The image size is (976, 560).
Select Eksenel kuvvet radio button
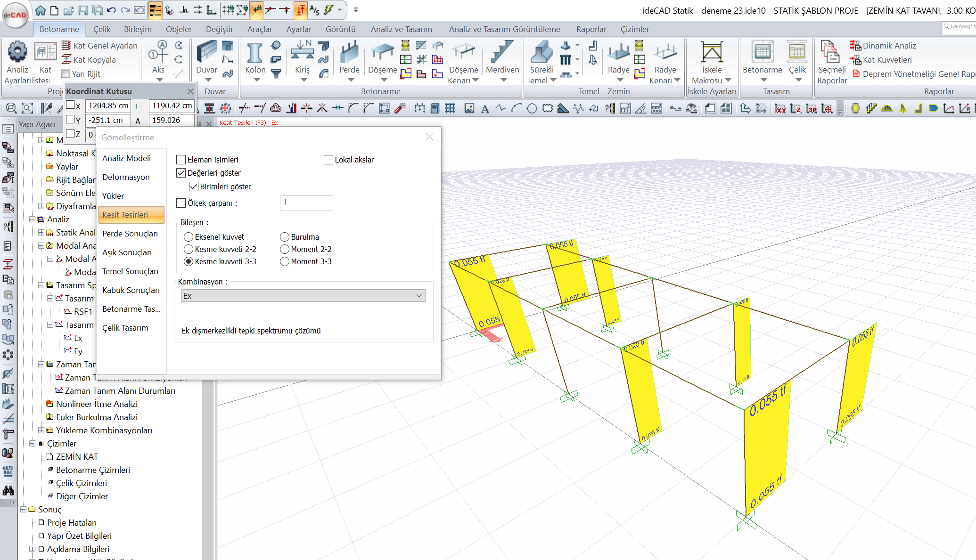point(189,237)
